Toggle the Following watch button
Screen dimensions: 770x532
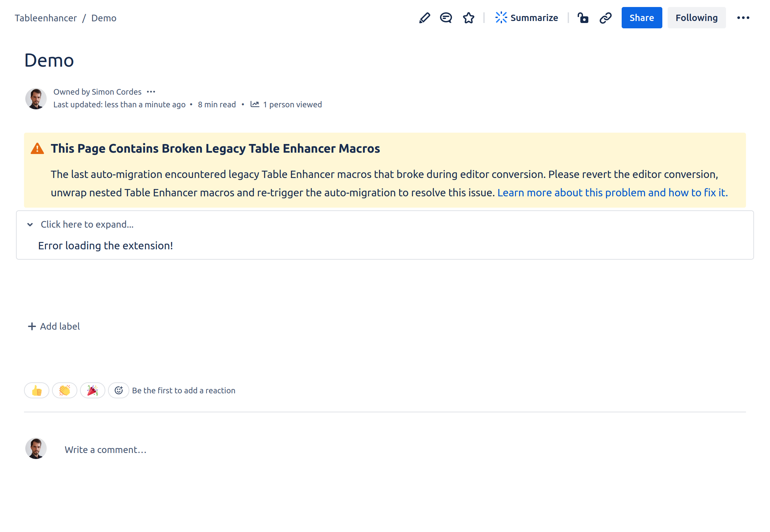[x=696, y=18]
